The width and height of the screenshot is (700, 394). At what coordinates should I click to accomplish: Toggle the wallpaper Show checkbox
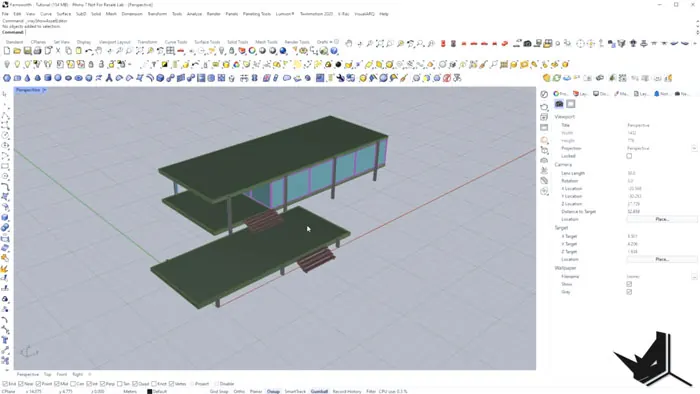click(x=629, y=284)
